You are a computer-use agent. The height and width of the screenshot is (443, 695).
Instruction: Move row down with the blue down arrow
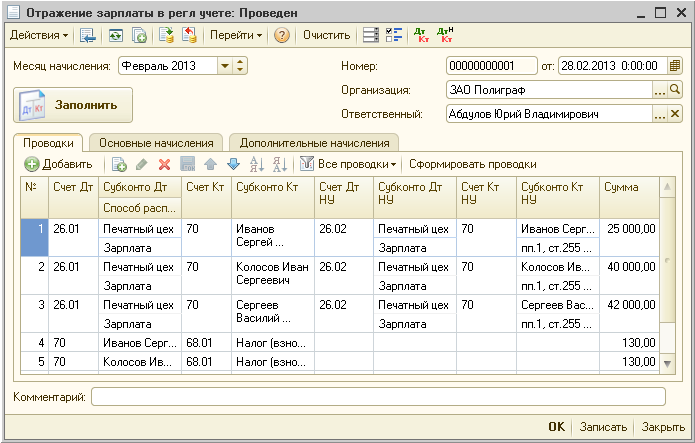click(x=233, y=165)
